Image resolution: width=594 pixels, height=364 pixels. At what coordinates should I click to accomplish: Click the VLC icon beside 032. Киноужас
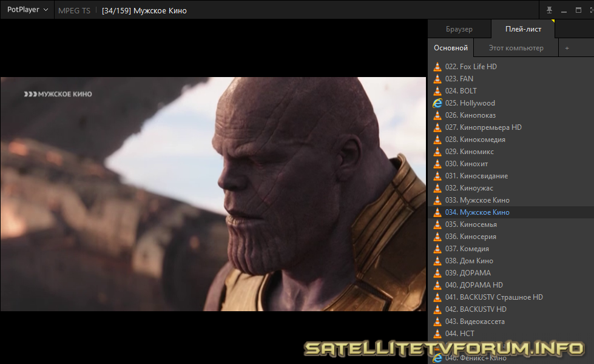pyautogui.click(x=437, y=188)
